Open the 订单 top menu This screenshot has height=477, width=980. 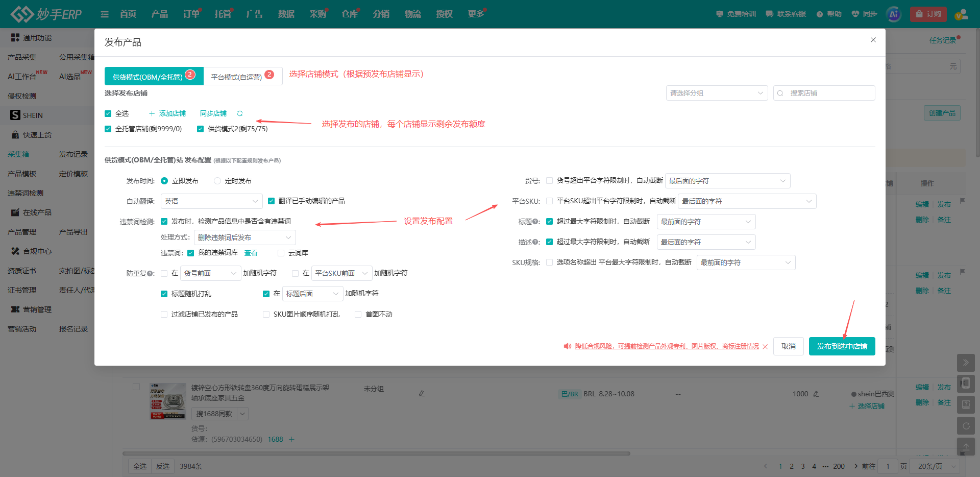(191, 14)
